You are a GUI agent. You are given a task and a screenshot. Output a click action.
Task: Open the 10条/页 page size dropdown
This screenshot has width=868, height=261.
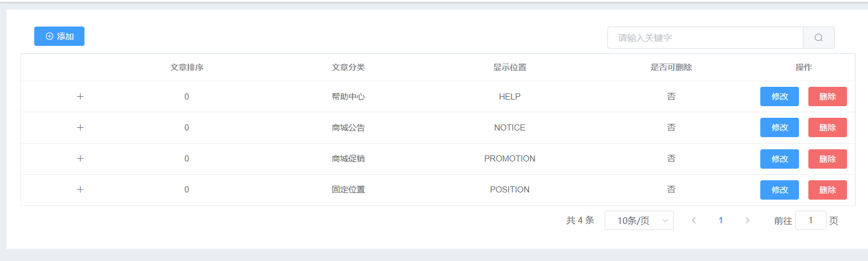[x=639, y=220]
